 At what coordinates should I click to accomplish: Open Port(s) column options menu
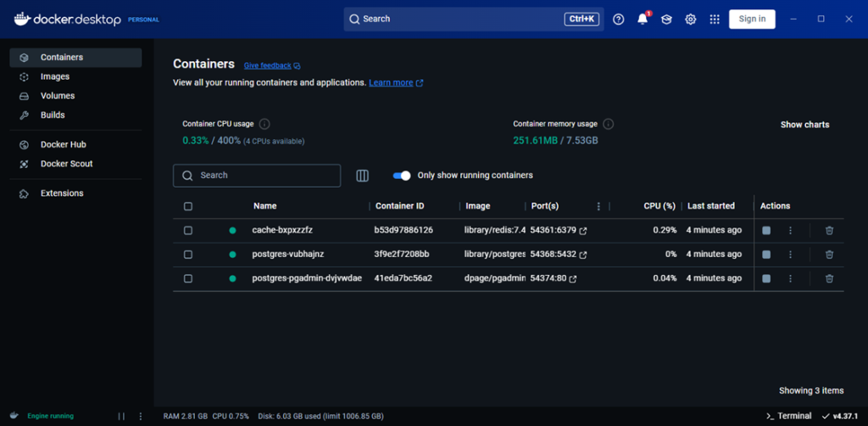[598, 206]
